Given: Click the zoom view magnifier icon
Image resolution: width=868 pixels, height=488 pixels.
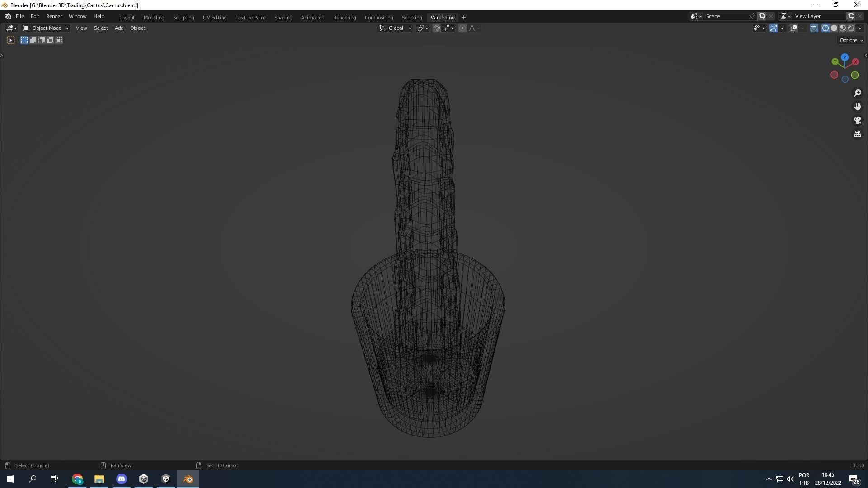Looking at the screenshot, I should click(x=858, y=93).
